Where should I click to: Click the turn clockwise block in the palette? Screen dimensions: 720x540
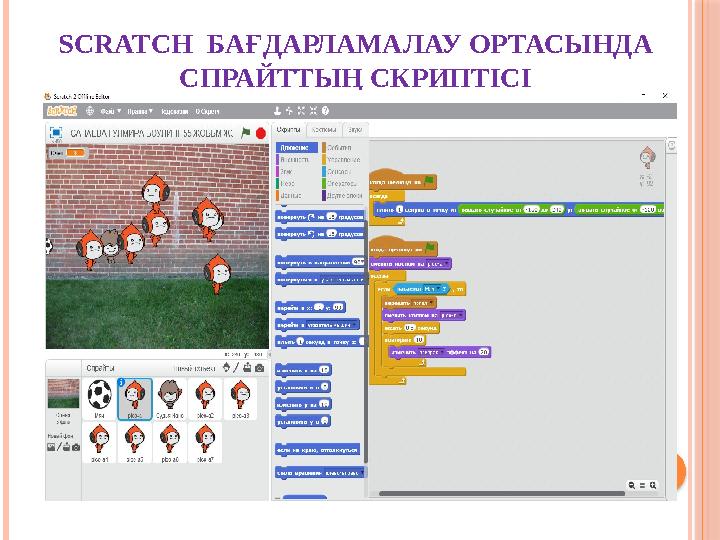[x=320, y=217]
